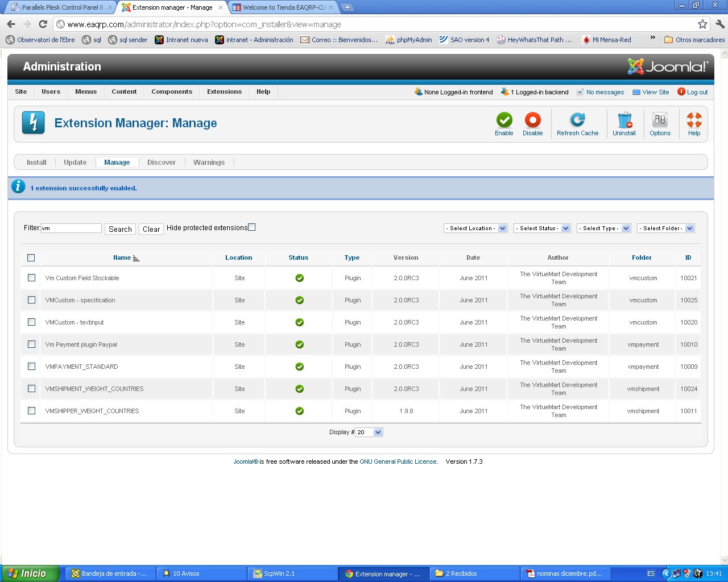Click the Log out link
This screenshot has height=582, width=728.
click(693, 92)
